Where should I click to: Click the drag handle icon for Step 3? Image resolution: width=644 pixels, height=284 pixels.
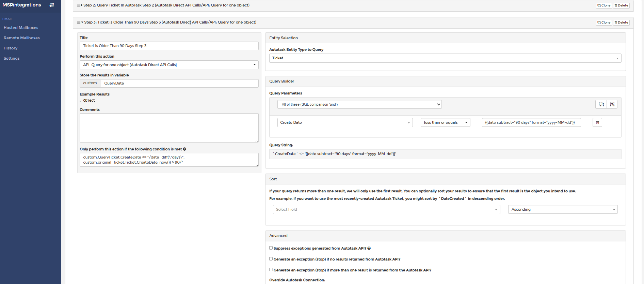coord(79,22)
